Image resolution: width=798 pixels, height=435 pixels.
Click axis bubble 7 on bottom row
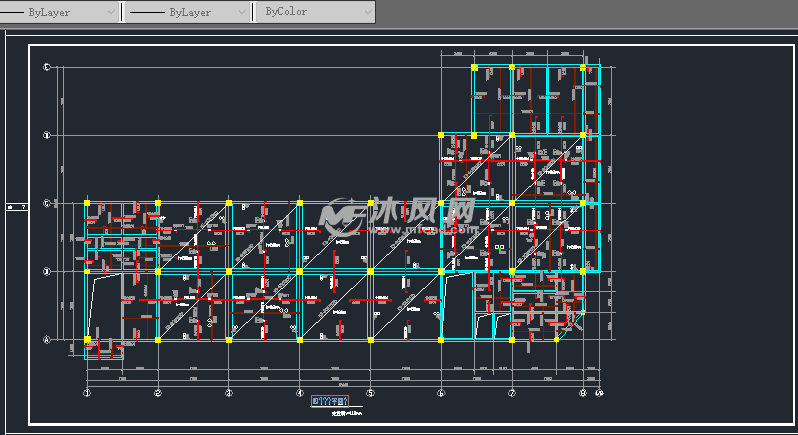(x=511, y=394)
